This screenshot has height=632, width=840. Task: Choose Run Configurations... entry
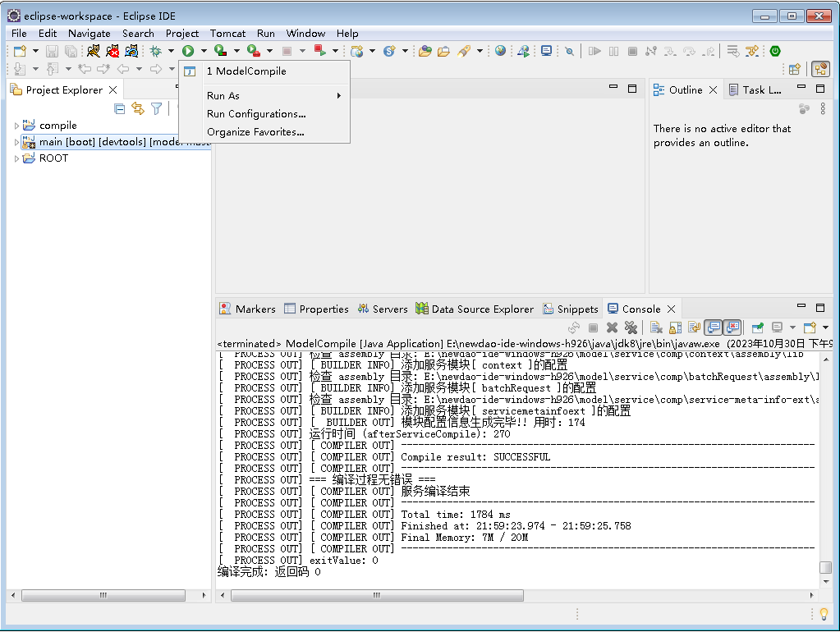(264, 114)
